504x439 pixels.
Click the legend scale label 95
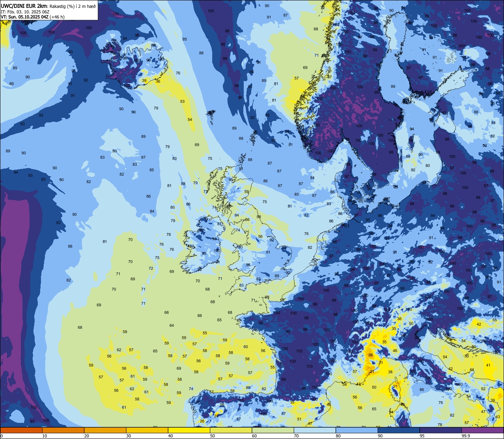pyautogui.click(x=422, y=436)
